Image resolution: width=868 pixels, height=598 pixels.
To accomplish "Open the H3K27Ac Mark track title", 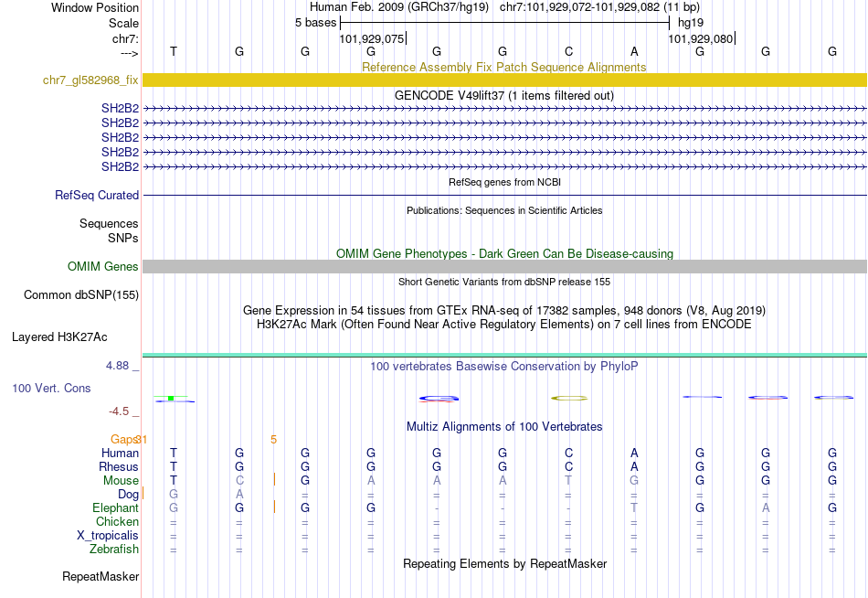I will pos(504,325).
